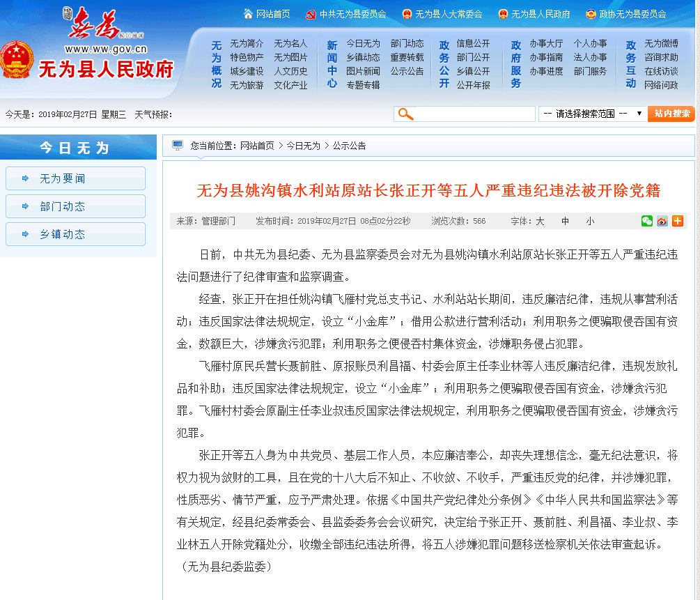
Task: Open the 文化产业 link
Action: 290,85
